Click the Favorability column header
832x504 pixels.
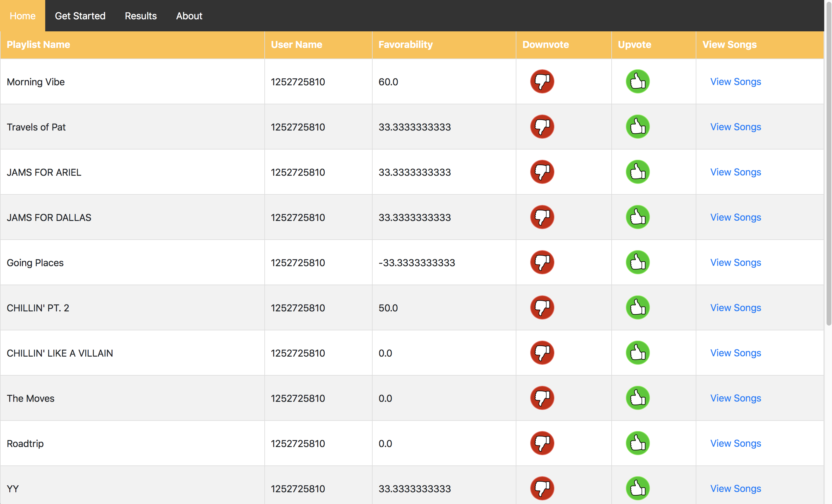point(405,45)
